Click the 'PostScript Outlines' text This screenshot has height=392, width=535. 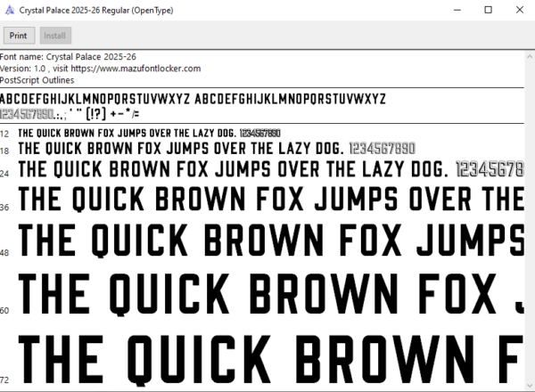pos(37,80)
